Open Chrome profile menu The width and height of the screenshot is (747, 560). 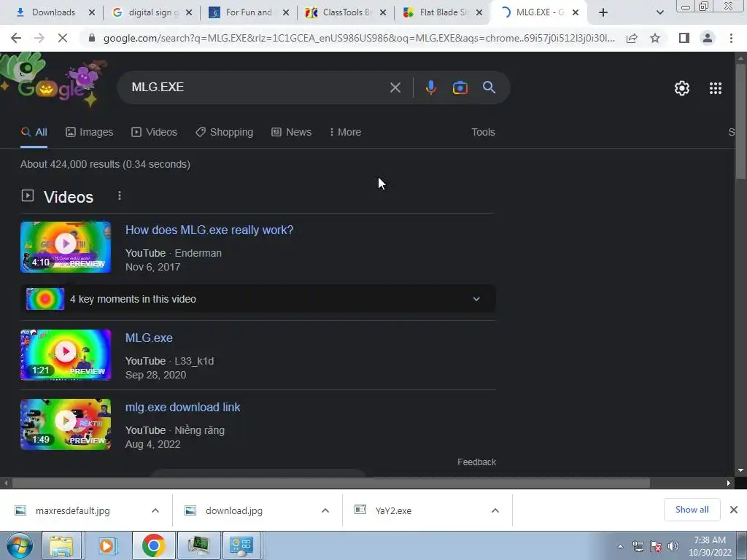click(708, 38)
